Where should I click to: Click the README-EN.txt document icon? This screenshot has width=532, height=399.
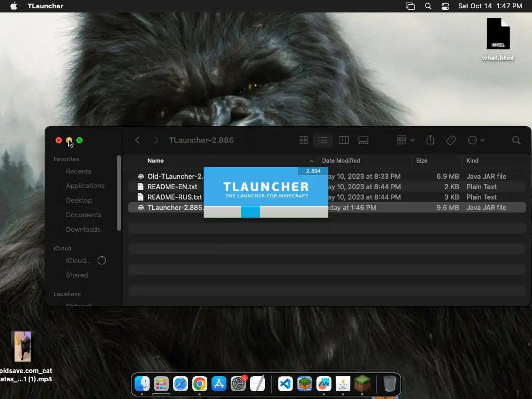coord(140,187)
